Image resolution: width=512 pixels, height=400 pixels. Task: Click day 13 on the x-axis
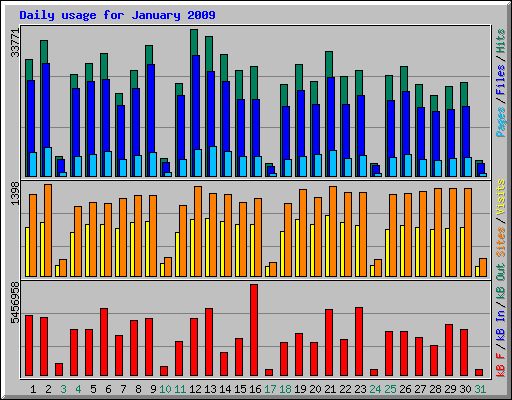coord(210,389)
